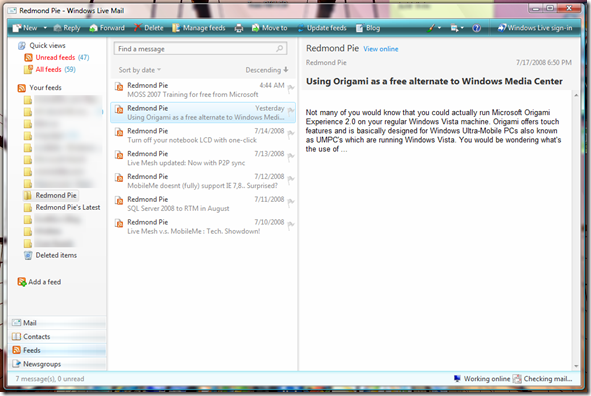Click the blue Help icon
Image resolution: width=591 pixels, height=396 pixels.
(476, 28)
